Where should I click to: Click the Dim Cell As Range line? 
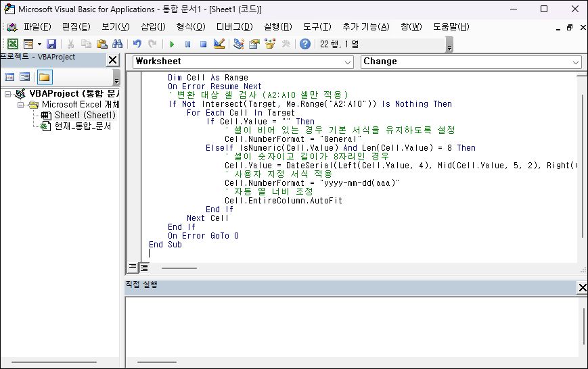click(x=208, y=78)
